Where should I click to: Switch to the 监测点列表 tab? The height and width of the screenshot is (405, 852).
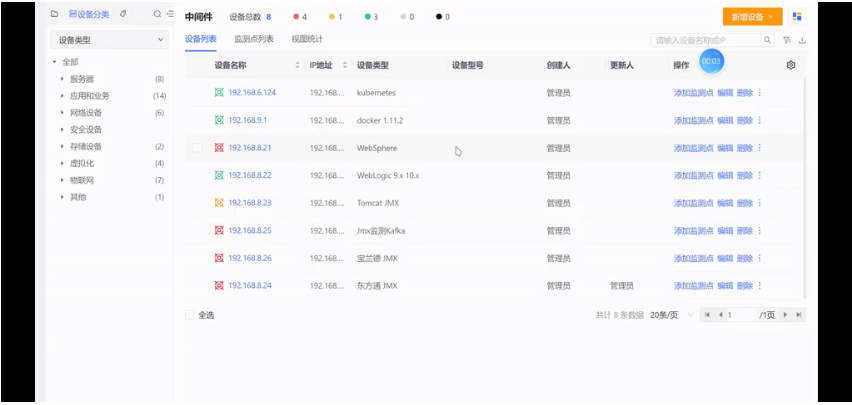point(254,39)
